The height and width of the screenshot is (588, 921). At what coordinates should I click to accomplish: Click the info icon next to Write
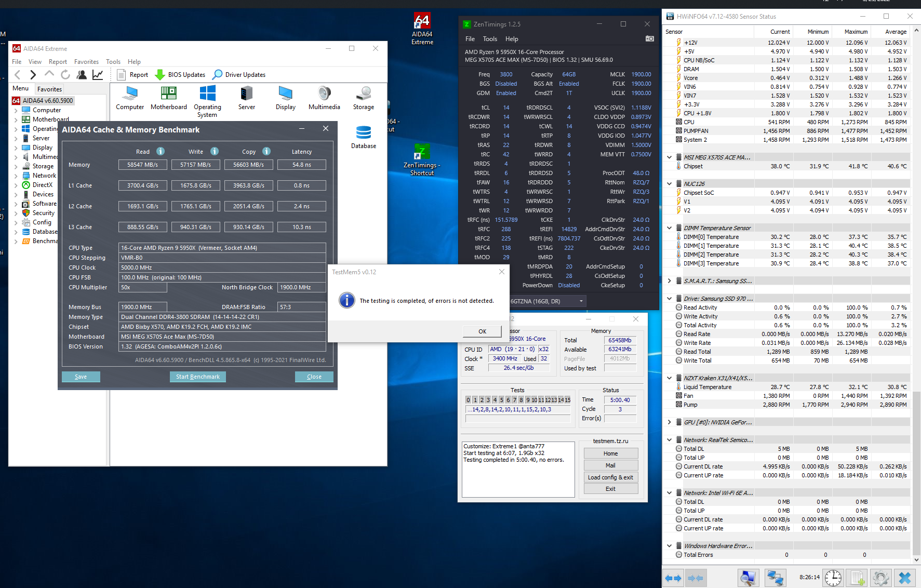click(x=215, y=151)
